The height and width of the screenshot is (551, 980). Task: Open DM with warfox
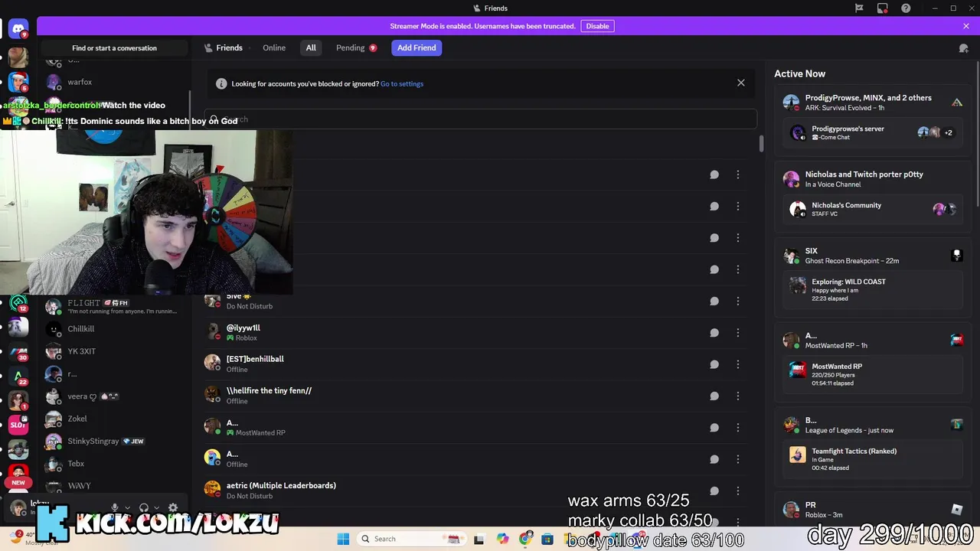pos(115,82)
